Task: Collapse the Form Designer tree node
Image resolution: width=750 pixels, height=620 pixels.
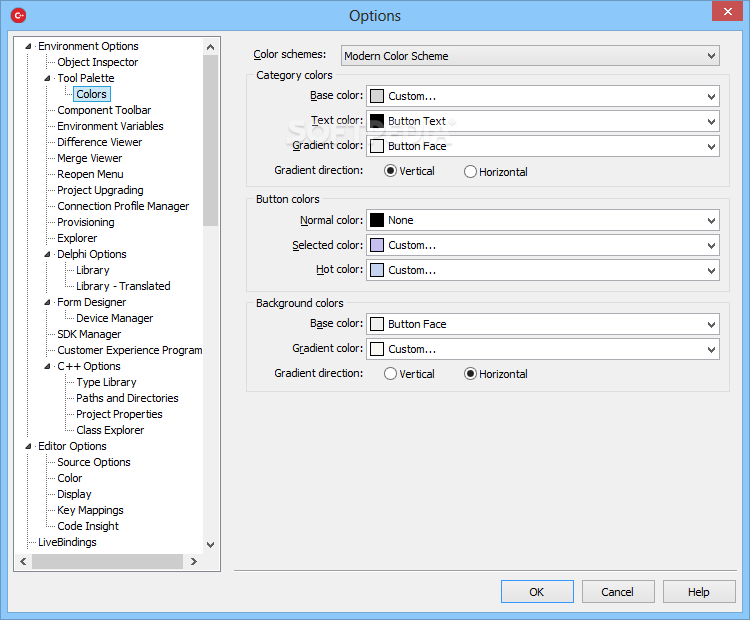Action: pos(47,302)
